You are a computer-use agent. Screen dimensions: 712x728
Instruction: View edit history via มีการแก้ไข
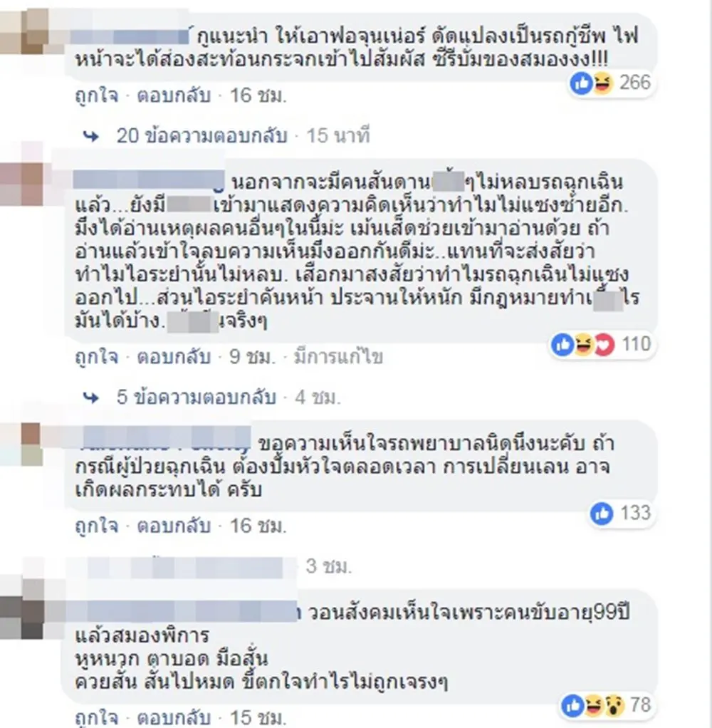coord(338,358)
